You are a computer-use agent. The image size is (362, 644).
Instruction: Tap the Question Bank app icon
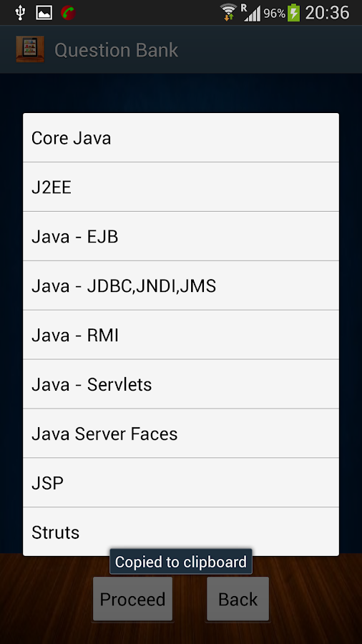pyautogui.click(x=30, y=49)
